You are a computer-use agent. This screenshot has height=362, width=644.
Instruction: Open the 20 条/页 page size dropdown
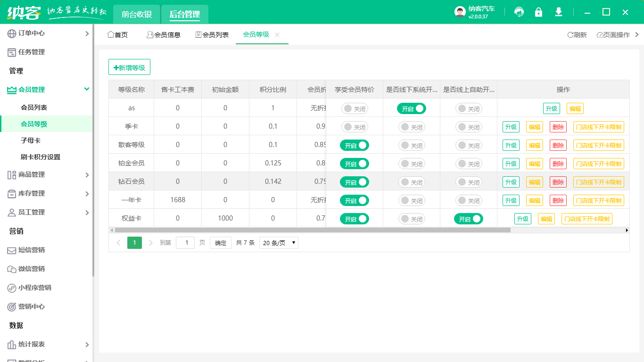coord(278,243)
